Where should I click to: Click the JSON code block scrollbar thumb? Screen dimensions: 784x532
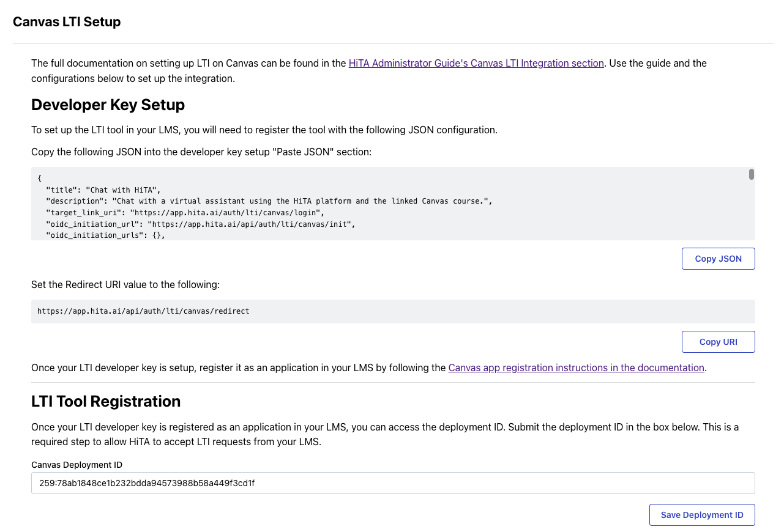point(751,174)
